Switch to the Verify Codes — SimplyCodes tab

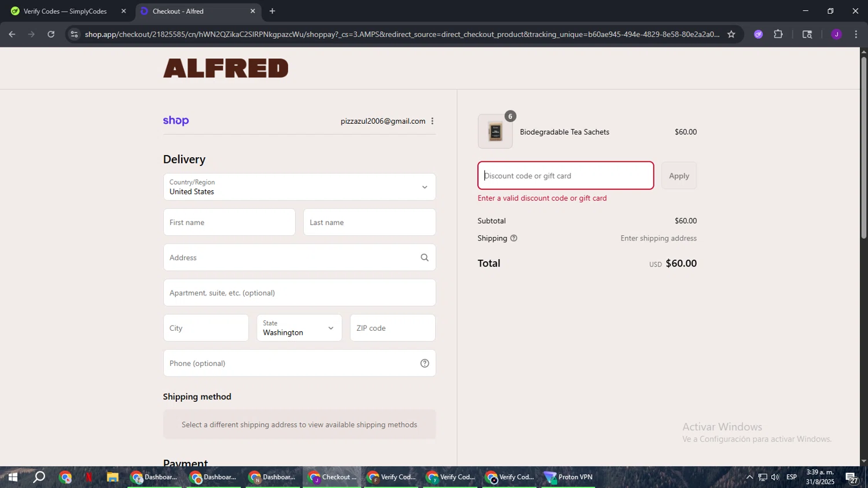pyautogui.click(x=65, y=11)
